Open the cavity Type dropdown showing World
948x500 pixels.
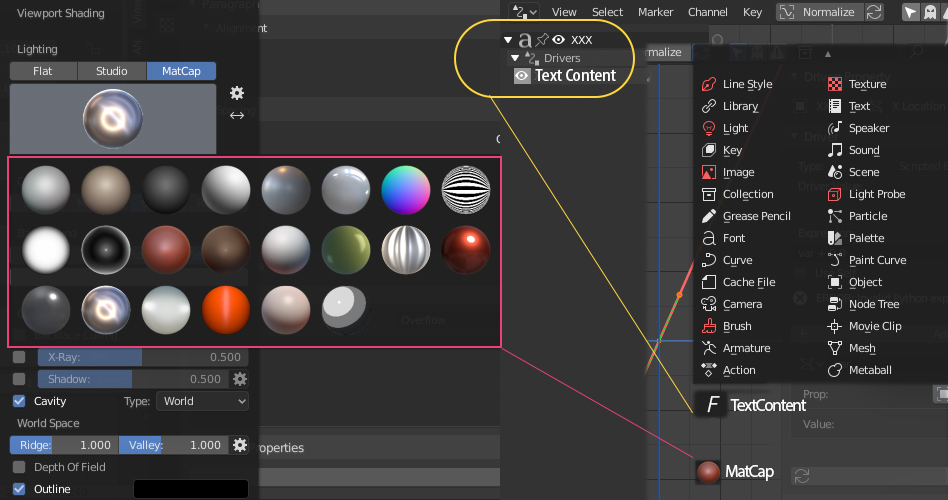tap(203, 401)
